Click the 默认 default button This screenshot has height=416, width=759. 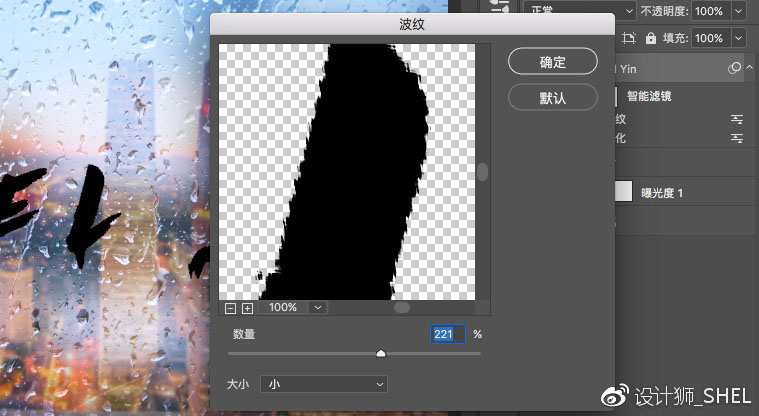[x=553, y=98]
